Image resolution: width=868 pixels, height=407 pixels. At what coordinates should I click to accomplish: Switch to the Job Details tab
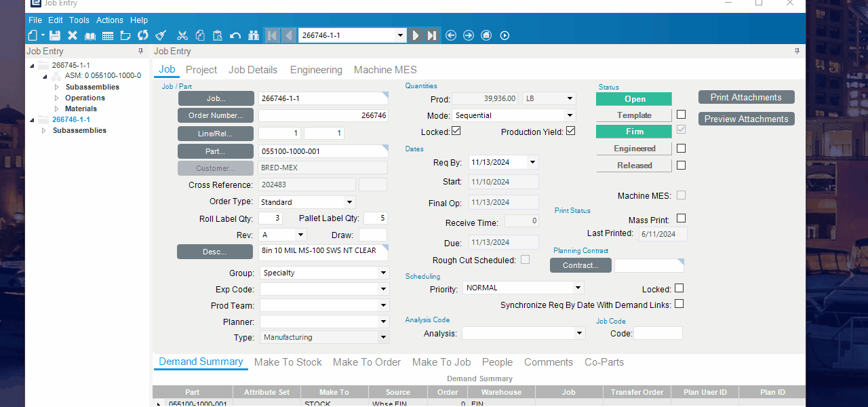(253, 70)
